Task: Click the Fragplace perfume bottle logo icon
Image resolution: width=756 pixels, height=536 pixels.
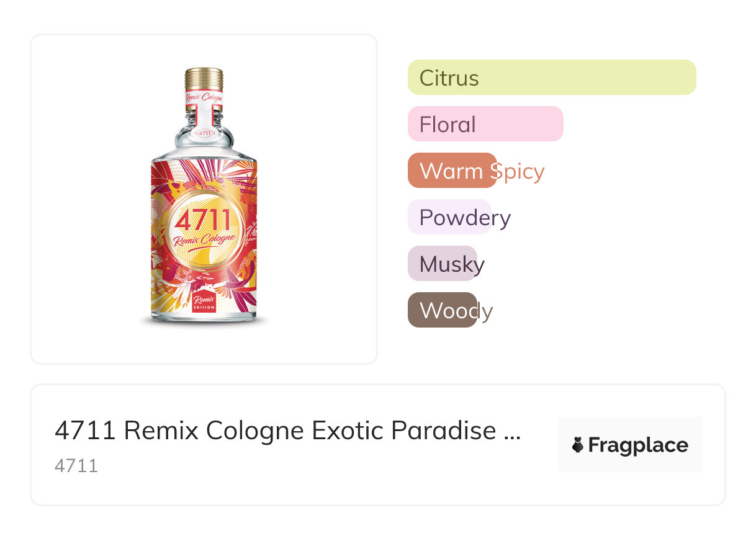Action: click(578, 445)
